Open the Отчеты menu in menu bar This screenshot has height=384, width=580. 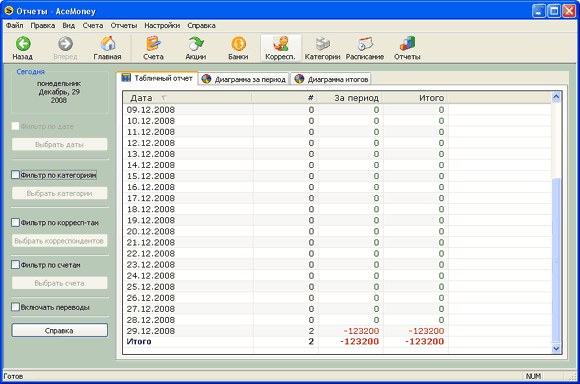[x=124, y=26]
